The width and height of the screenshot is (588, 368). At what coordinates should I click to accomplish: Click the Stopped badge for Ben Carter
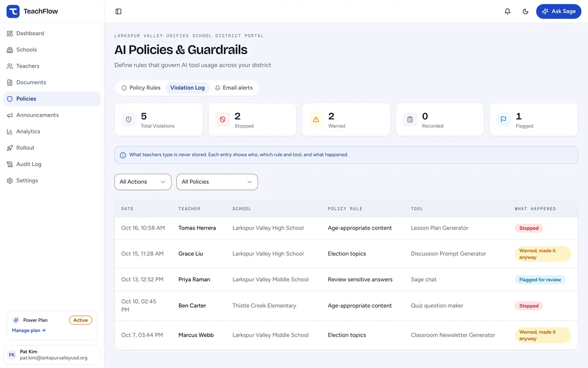tap(529, 306)
